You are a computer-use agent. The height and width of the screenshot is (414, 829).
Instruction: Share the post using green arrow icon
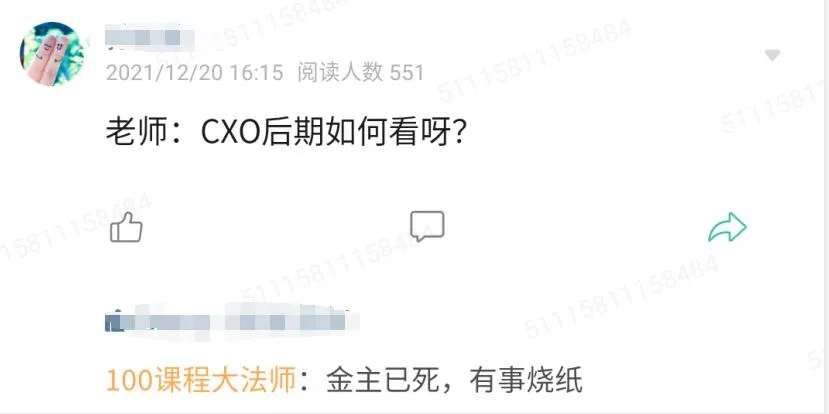pos(727,227)
